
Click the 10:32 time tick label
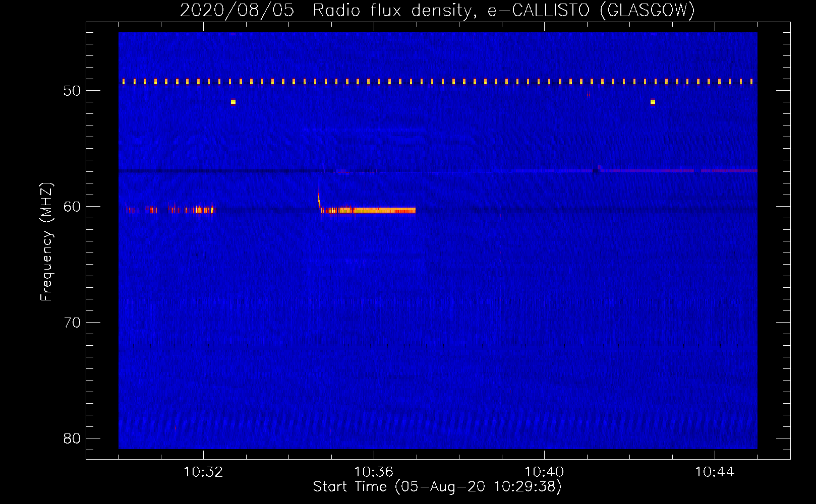[x=203, y=472]
